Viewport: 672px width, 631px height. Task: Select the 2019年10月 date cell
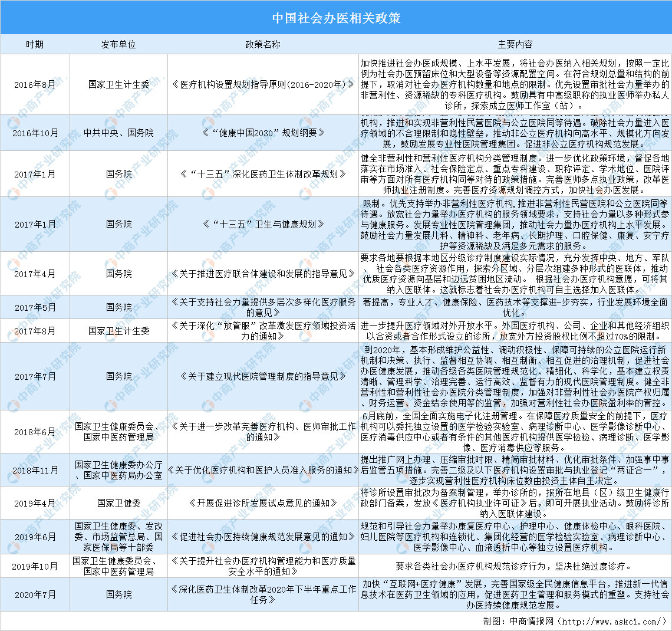(34, 566)
